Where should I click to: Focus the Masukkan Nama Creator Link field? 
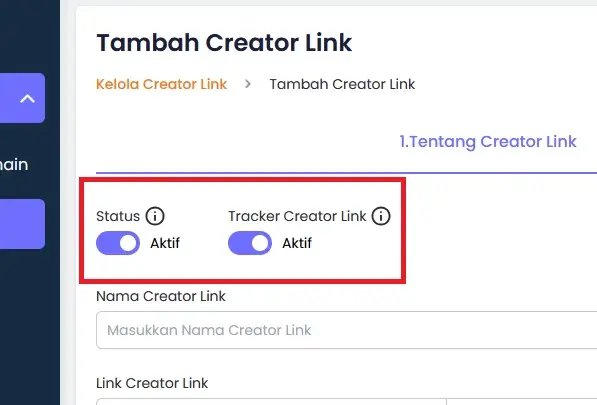tap(346, 330)
